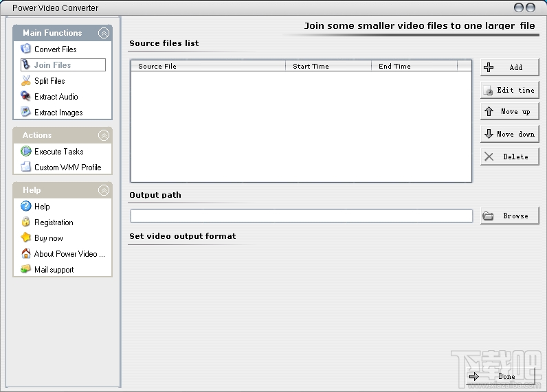Click the Extract Audio icon
Screen dimensions: 547x392
point(25,96)
